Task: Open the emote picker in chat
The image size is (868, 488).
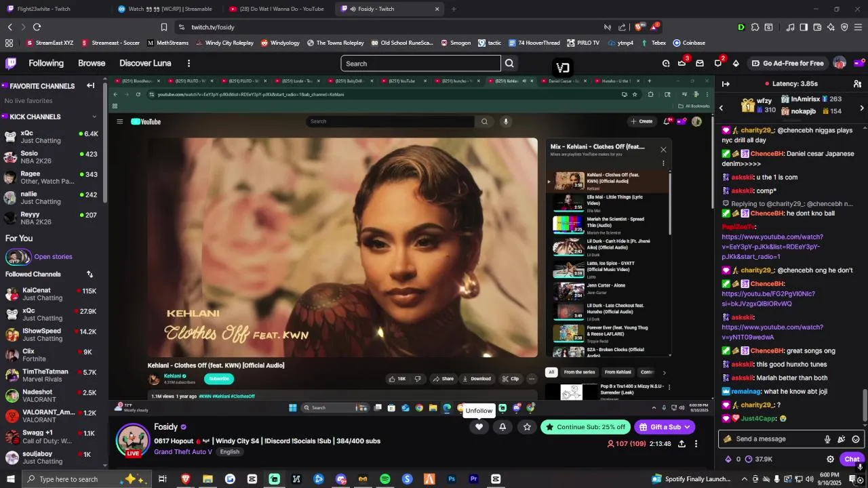Action: coord(856,439)
